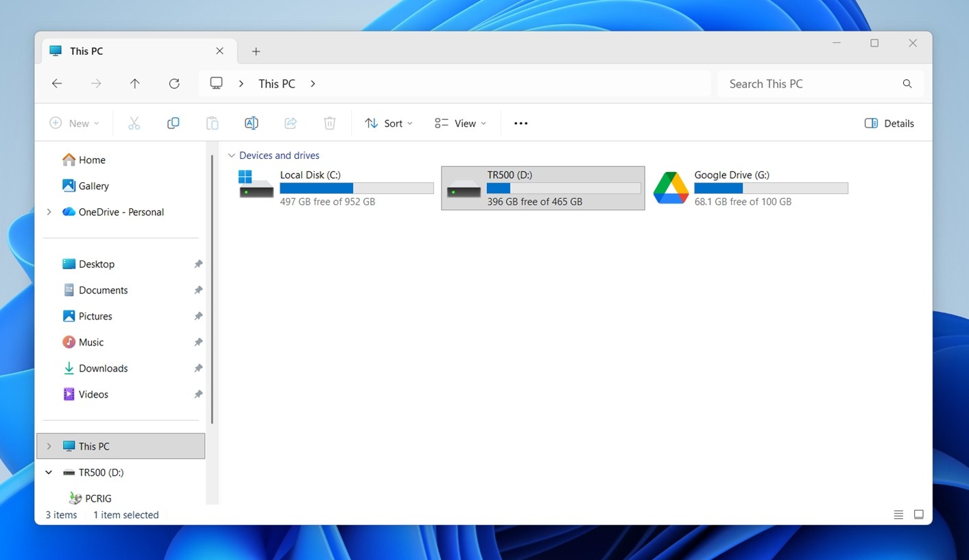Switch to details list view icon

coord(898,515)
